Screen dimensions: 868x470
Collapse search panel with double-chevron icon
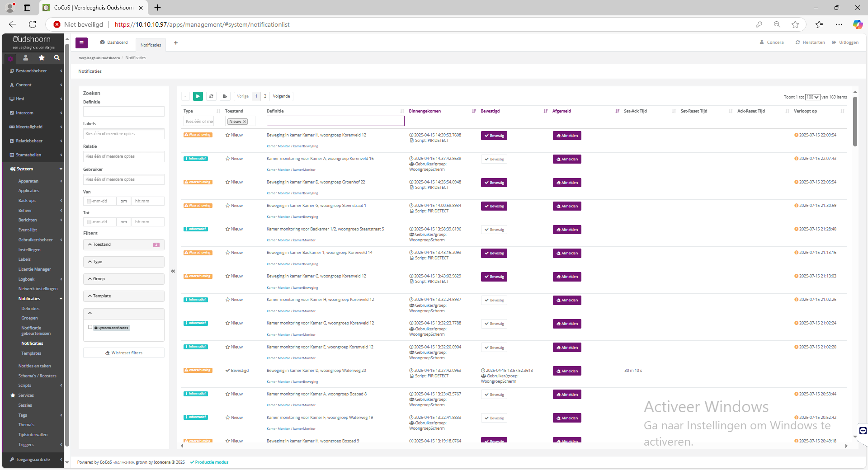coord(173,271)
